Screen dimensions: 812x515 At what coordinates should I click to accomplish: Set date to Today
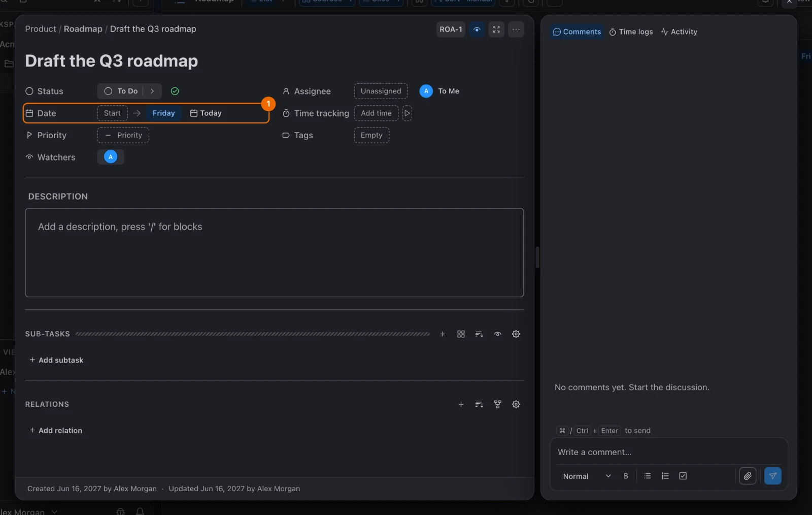click(x=206, y=113)
